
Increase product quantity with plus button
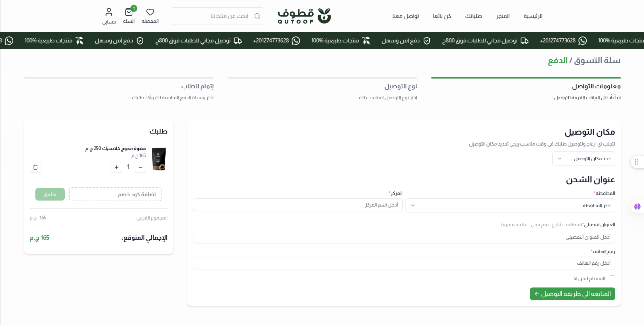(x=117, y=167)
